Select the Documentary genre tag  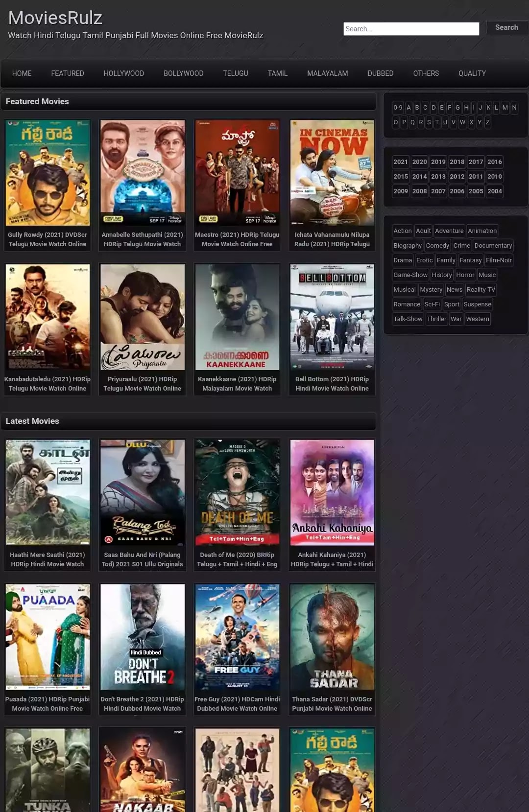click(493, 246)
